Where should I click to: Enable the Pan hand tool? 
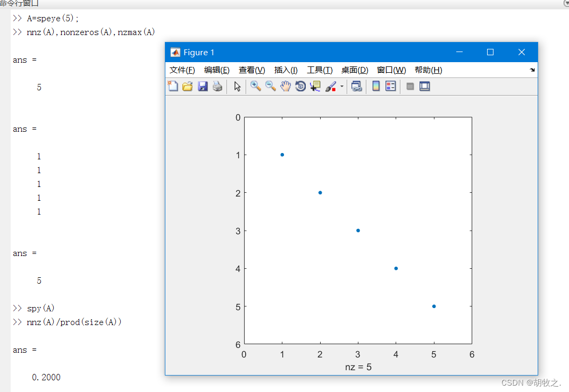[286, 86]
